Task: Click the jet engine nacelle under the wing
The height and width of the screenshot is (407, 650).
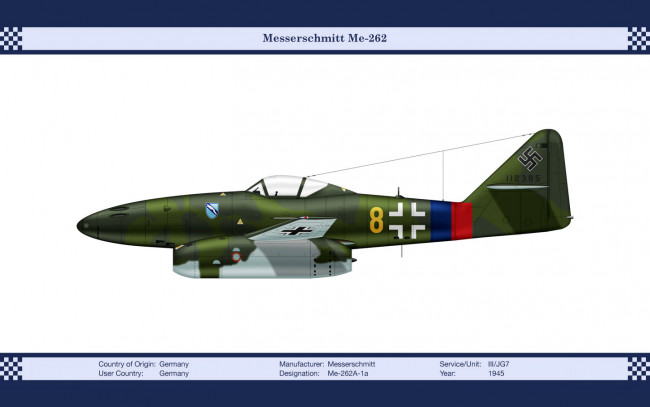Action: pyautogui.click(x=260, y=258)
